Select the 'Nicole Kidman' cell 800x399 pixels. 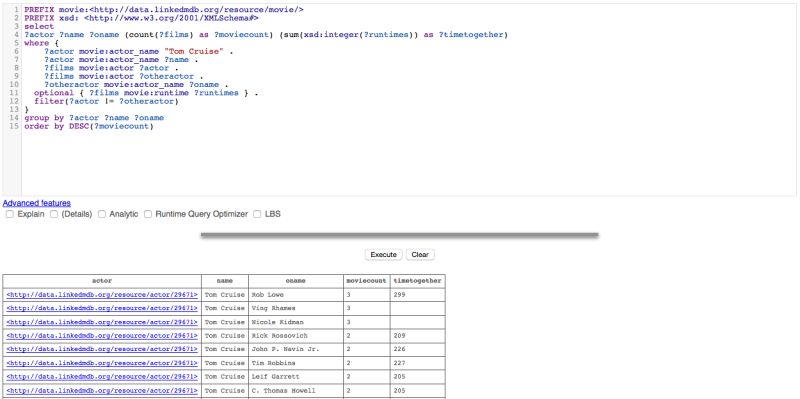point(296,322)
